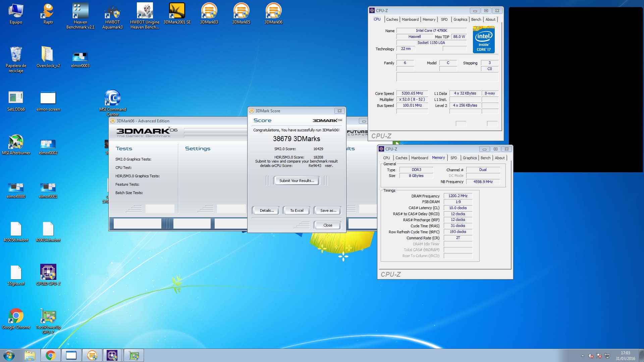Select the elmor0001 image file
The image size is (644, 362).
tap(48, 190)
